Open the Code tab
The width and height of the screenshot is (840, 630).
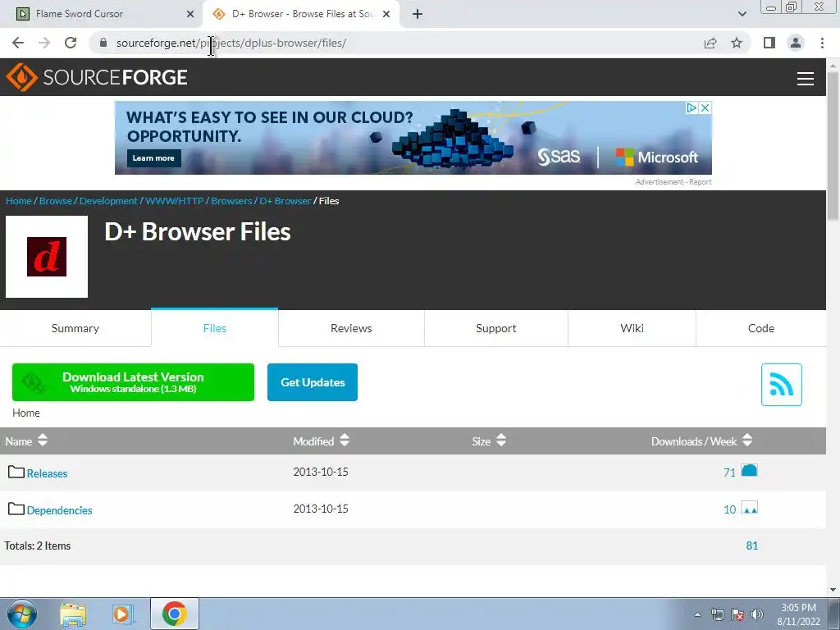761,328
